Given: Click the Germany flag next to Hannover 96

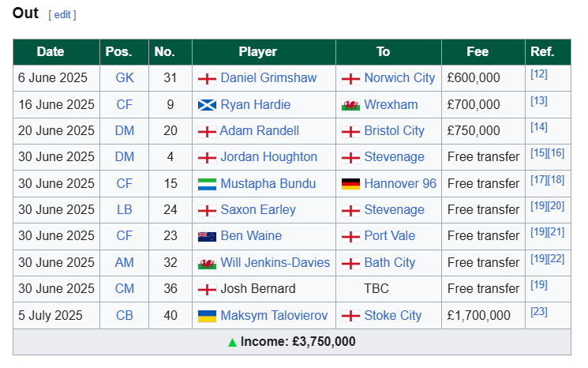Looking at the screenshot, I should [350, 184].
